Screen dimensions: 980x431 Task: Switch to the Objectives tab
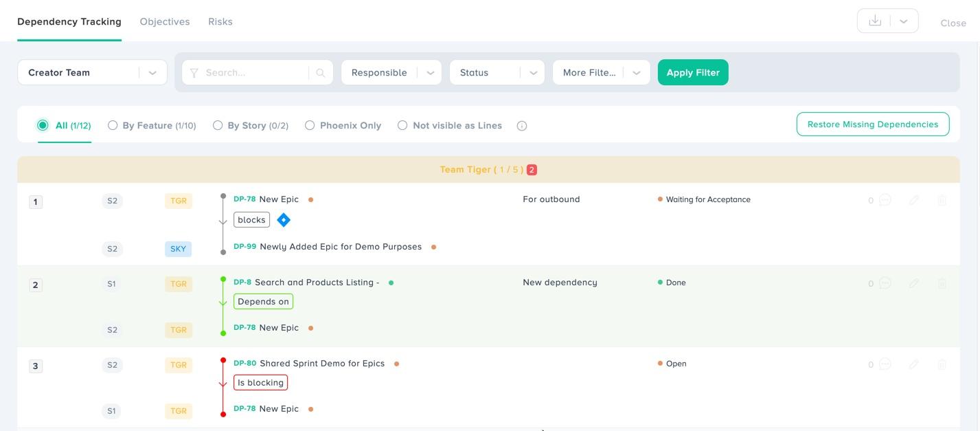click(165, 22)
